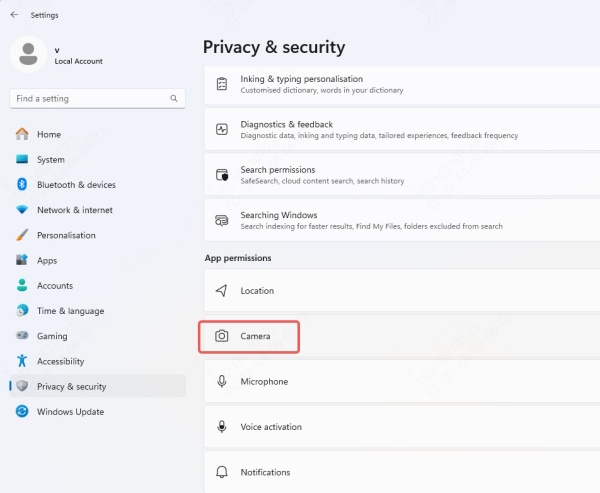The width and height of the screenshot is (600, 493).
Task: Click the Search permissions shield icon
Action: click(222, 175)
